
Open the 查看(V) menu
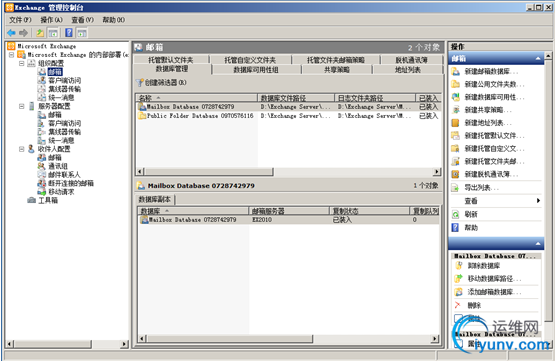click(x=82, y=20)
